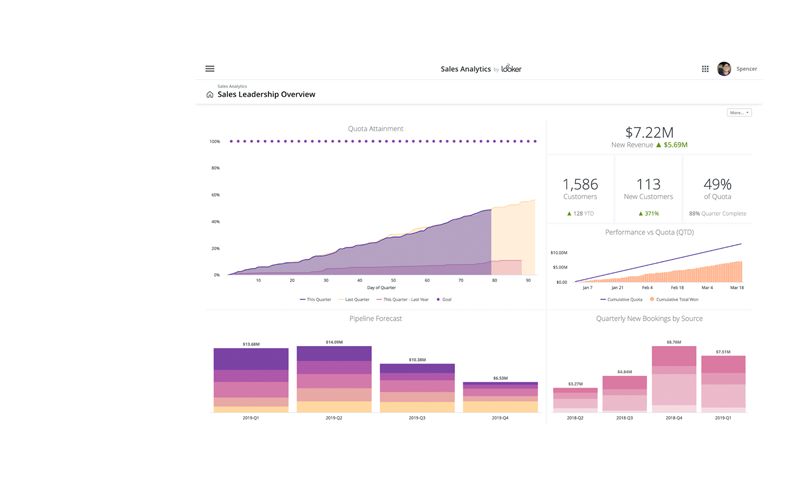Open the apps grid icon
Image resolution: width=795 pixels, height=490 pixels.
coord(705,68)
